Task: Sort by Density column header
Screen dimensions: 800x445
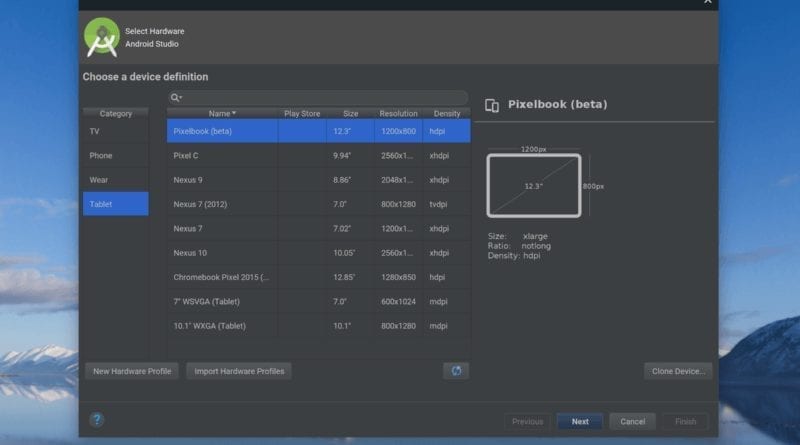Action: click(x=446, y=113)
